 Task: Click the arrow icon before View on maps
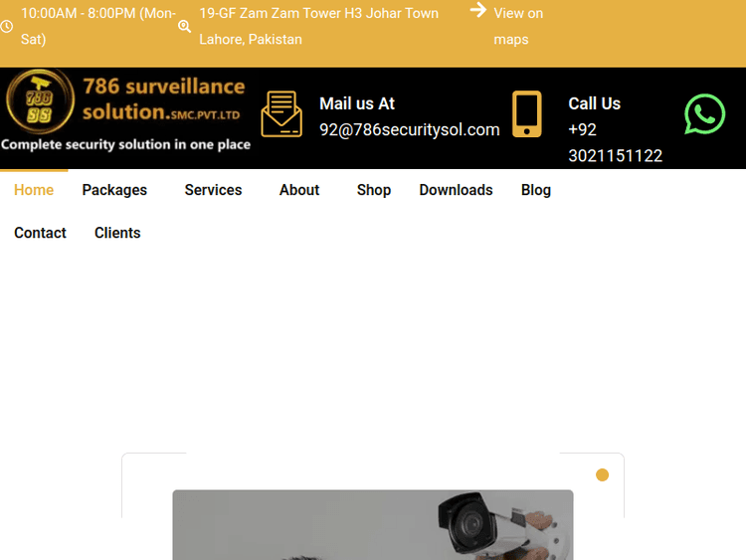point(478,10)
